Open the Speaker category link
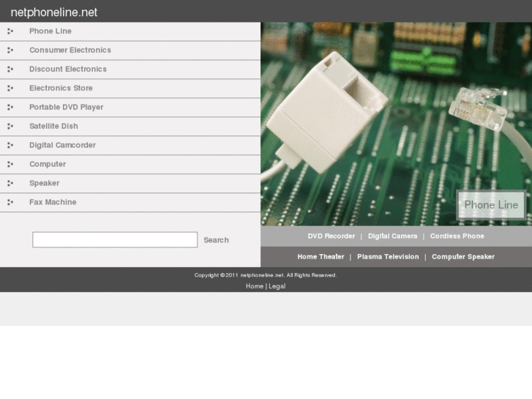 (x=44, y=184)
